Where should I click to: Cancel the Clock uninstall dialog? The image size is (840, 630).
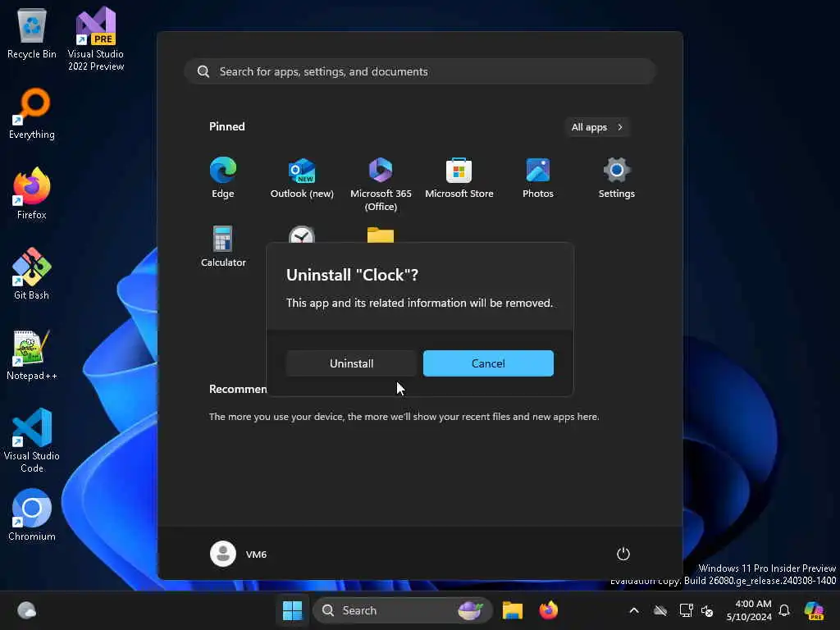point(488,363)
